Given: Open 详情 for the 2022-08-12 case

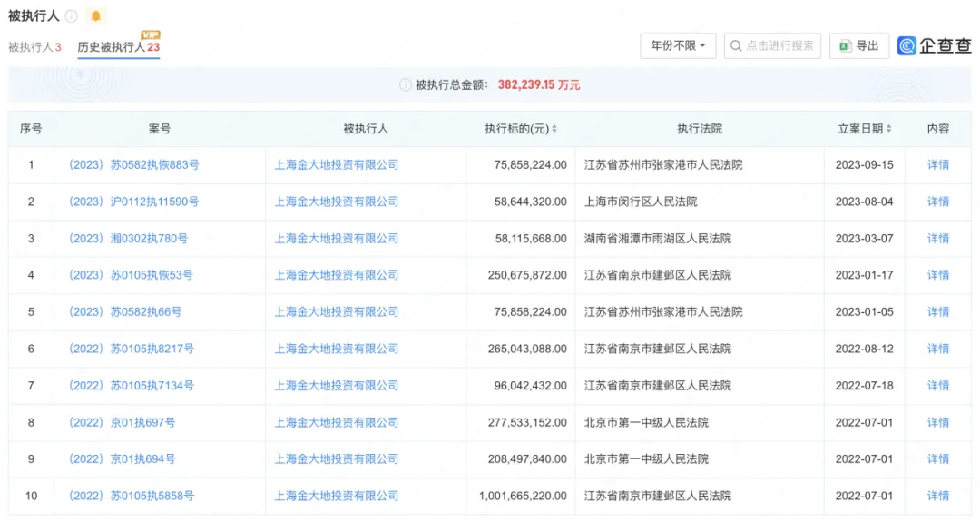Looking at the screenshot, I should 938,349.
